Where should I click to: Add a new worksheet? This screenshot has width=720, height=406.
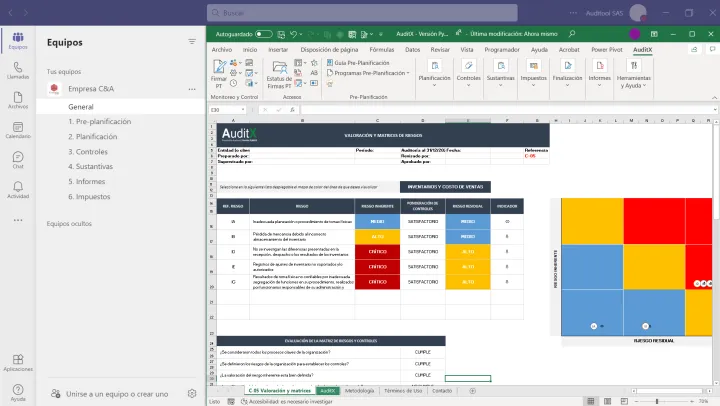(x=472, y=391)
